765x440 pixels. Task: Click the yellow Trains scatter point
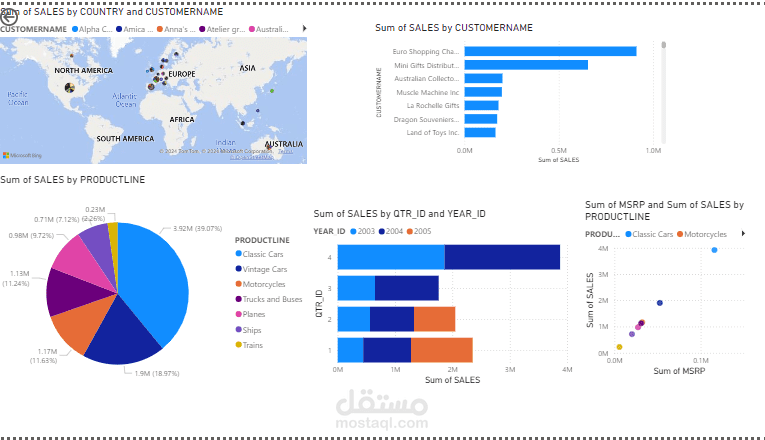[x=619, y=347]
